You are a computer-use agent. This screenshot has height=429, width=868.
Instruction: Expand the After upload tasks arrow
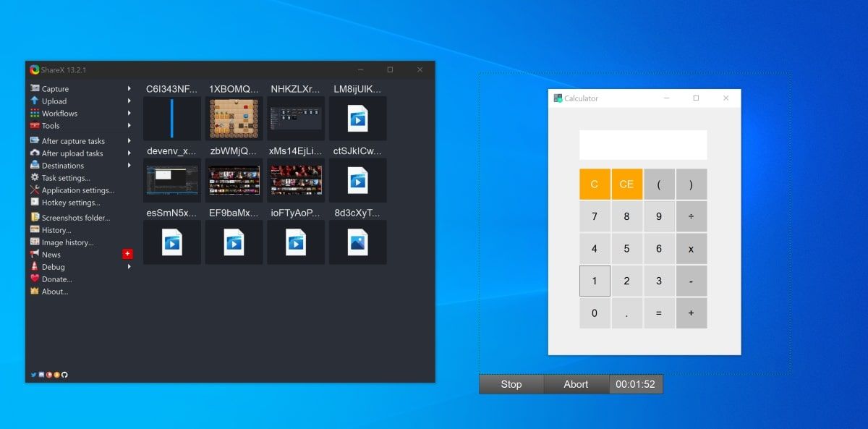(x=129, y=153)
